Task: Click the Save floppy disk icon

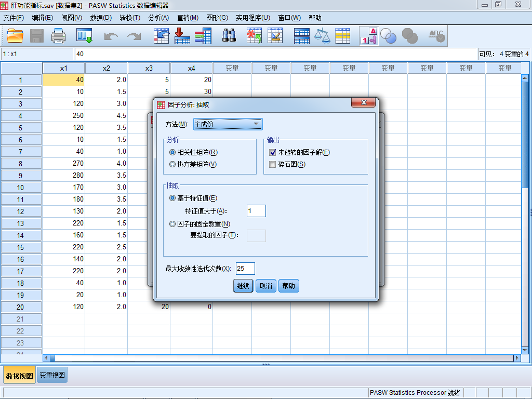Action: 37,36
